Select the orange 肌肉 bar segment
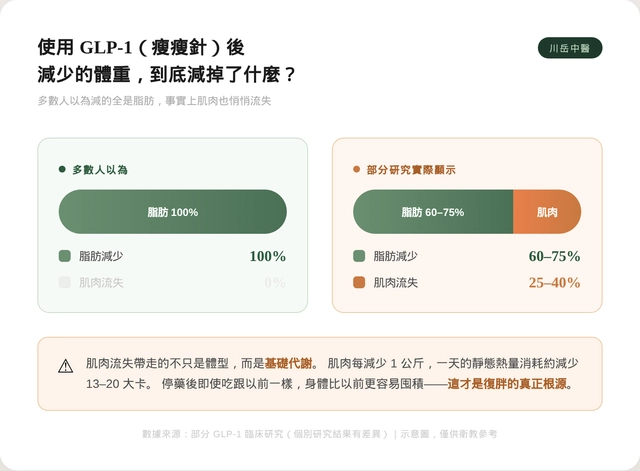 [547, 212]
